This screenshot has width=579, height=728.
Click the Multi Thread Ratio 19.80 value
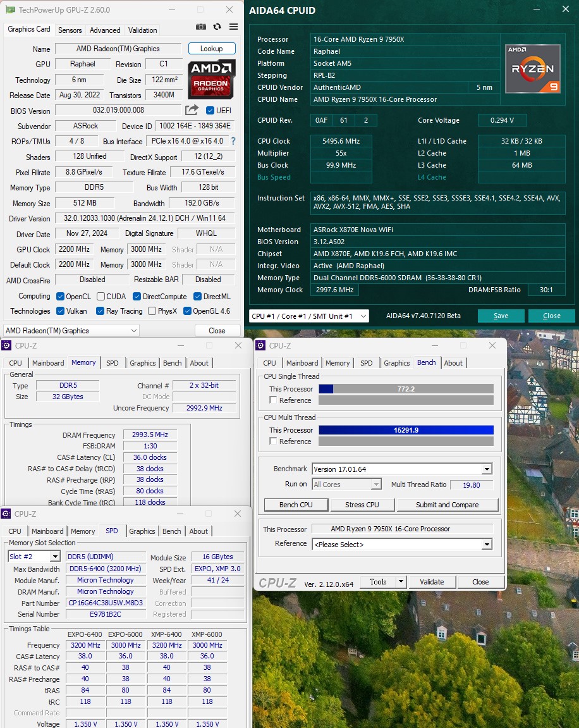(x=472, y=485)
